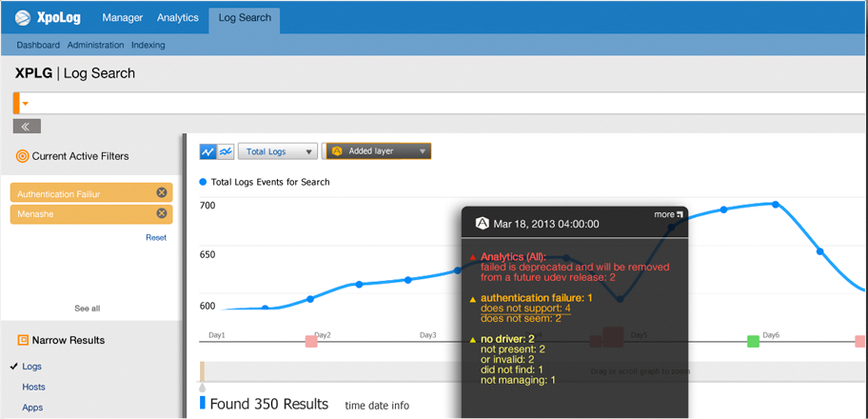Remove the Authentication Failiur filter
This screenshot has width=868, height=419.
click(x=161, y=193)
